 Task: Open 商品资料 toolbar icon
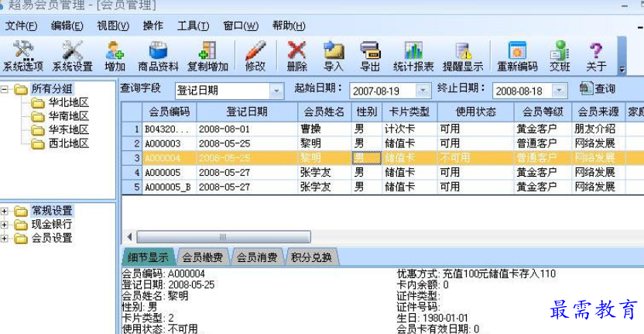point(158,57)
